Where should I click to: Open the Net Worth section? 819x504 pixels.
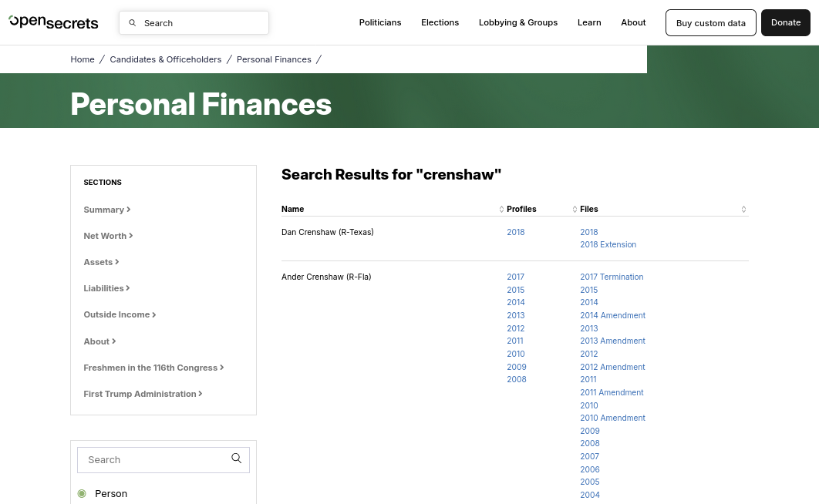[108, 236]
